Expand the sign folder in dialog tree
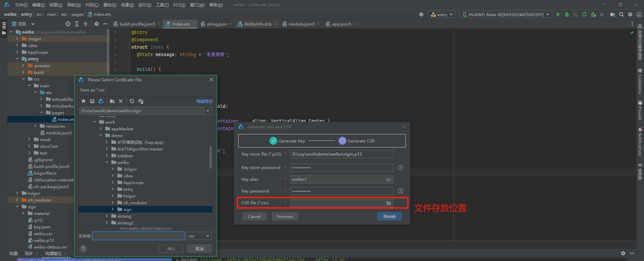Image resolution: width=644 pixels, height=261 pixels. 113,210
